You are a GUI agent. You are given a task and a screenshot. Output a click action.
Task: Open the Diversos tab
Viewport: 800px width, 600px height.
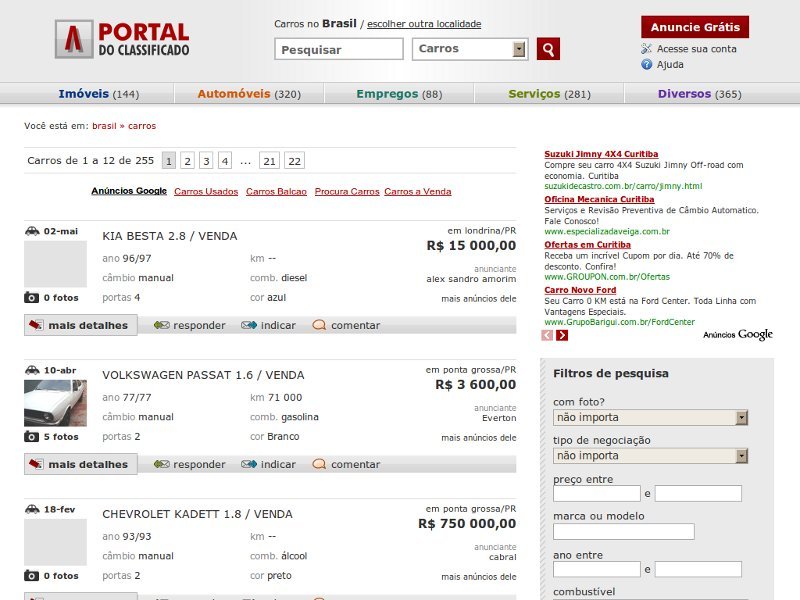pyautogui.click(x=699, y=94)
